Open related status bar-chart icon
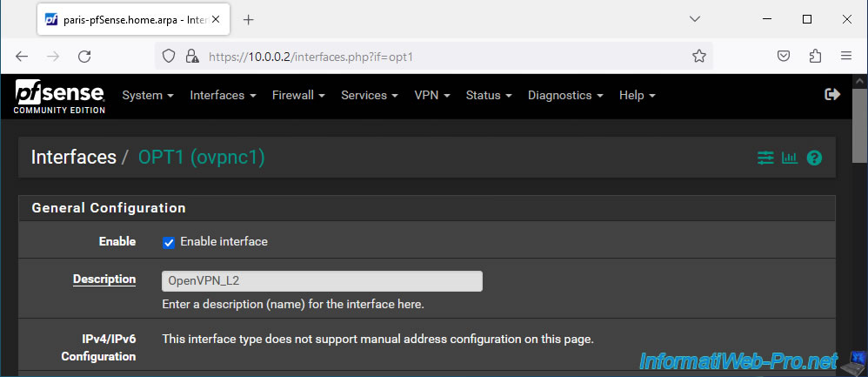Screen dimensions: 868x377 [x=790, y=158]
